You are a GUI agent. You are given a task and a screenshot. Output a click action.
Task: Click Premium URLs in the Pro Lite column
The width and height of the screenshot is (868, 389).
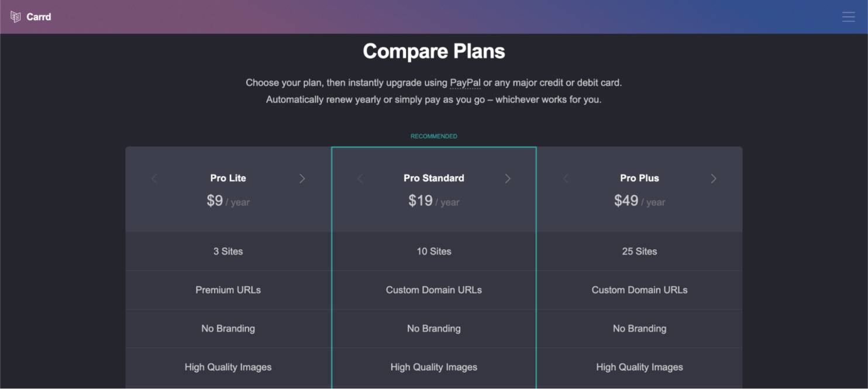coord(228,290)
